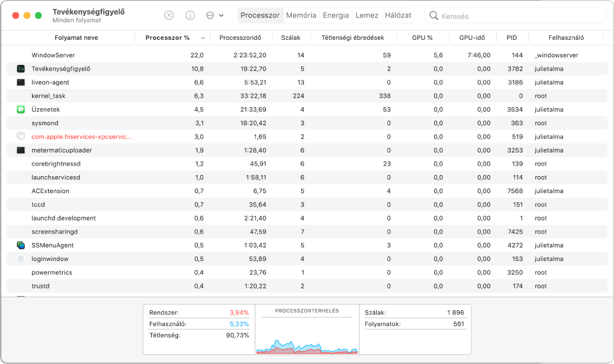Select the trustd process row
The width and height of the screenshot is (614, 364).
point(307,286)
